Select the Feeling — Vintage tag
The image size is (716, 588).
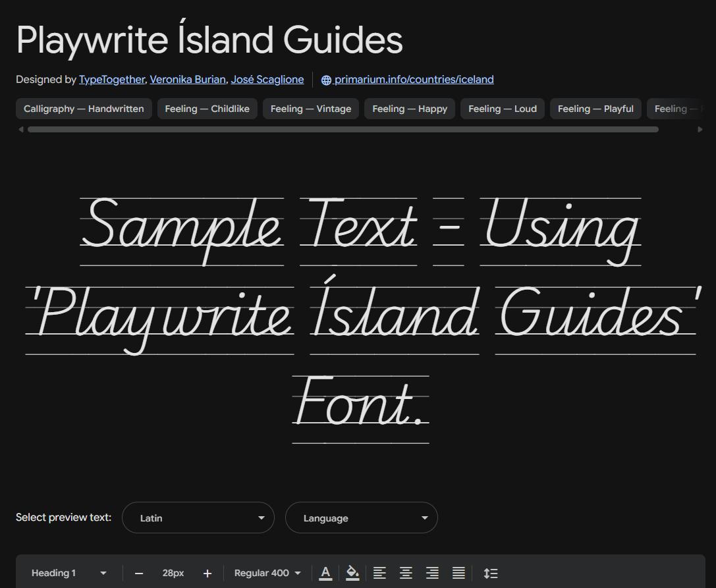(x=310, y=109)
